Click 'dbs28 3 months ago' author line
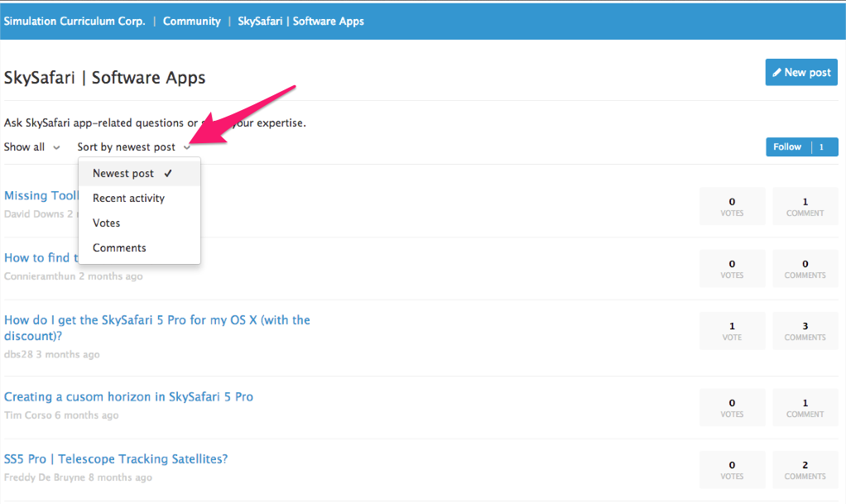This screenshot has height=504, width=846. tap(52, 354)
